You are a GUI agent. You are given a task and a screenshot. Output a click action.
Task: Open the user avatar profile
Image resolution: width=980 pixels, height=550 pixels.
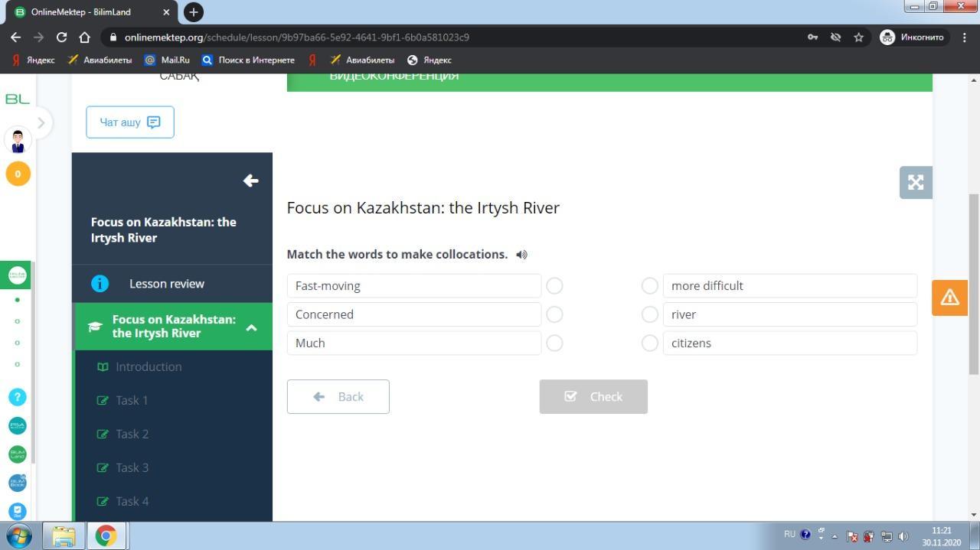click(x=18, y=141)
